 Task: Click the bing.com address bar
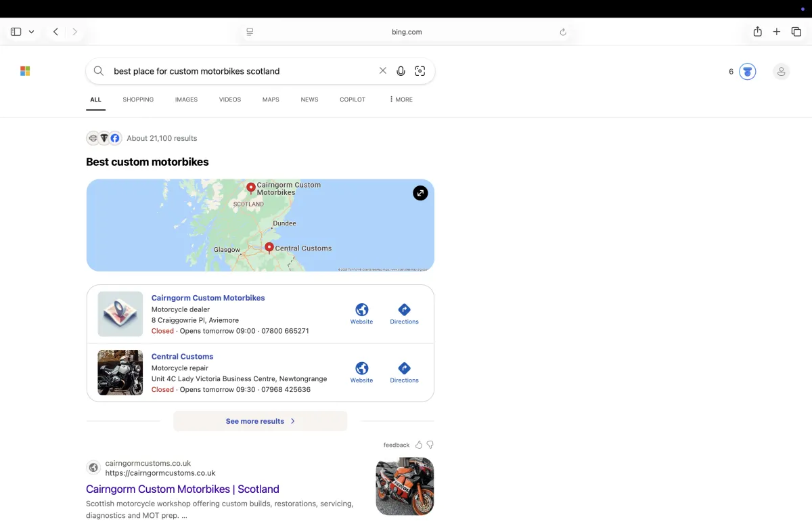point(407,32)
